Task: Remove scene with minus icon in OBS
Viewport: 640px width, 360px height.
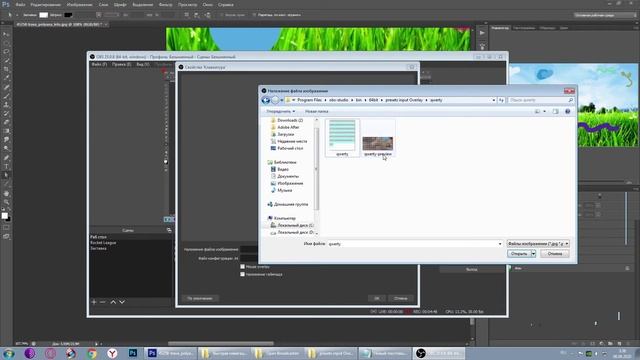Action: (x=103, y=302)
